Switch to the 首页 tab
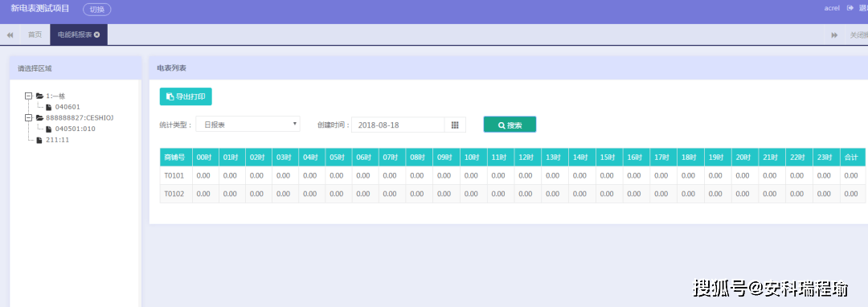Screen dimensions: 868x307 [x=35, y=35]
